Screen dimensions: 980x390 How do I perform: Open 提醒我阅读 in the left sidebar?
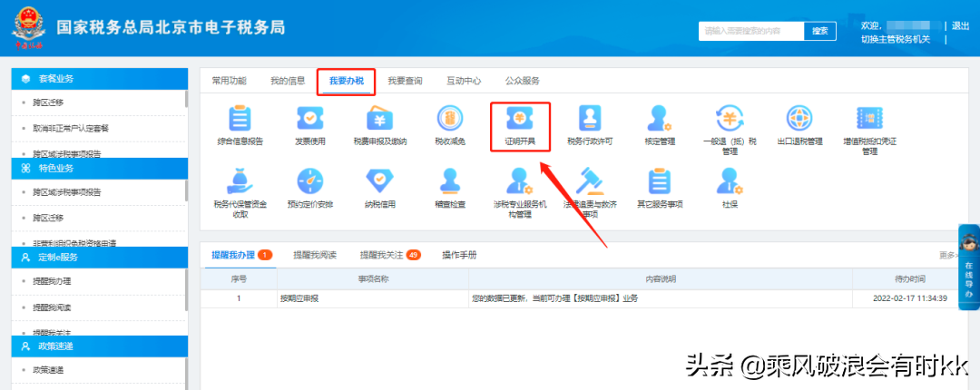(x=53, y=307)
